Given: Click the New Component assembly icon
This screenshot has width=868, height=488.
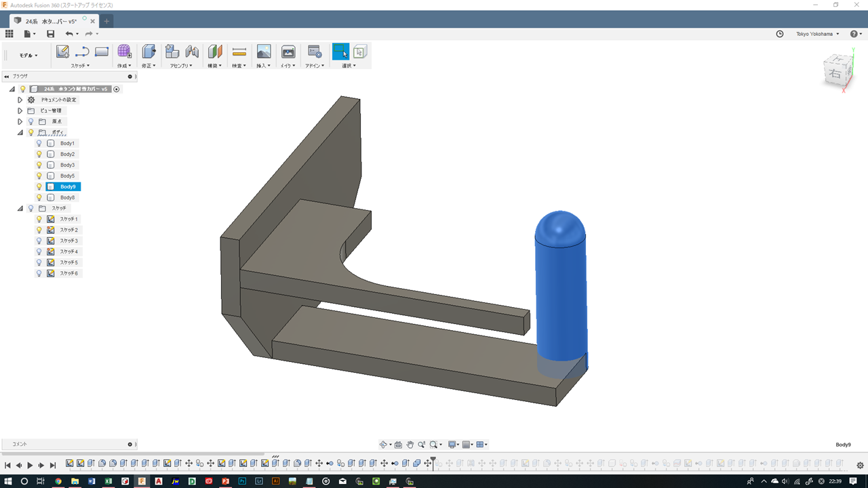Looking at the screenshot, I should point(172,52).
